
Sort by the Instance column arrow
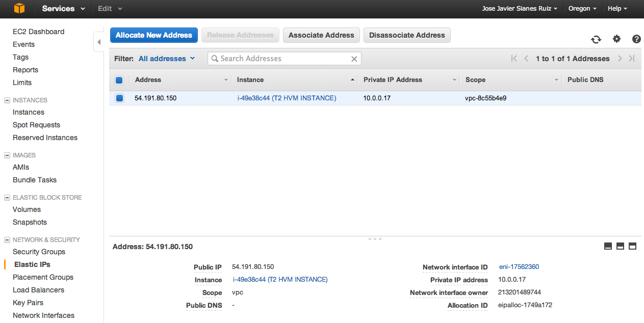352,80
